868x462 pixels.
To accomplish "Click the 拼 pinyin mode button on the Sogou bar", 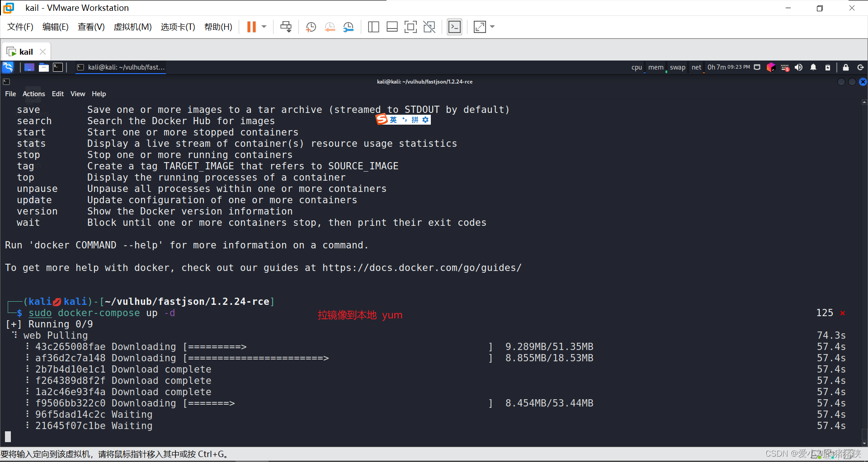I will pyautogui.click(x=415, y=120).
